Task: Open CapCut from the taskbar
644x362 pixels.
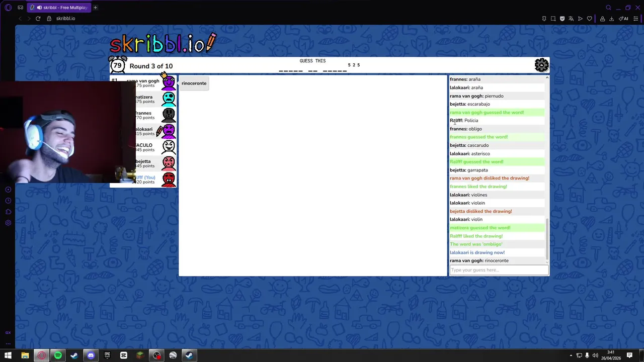Action: [x=123, y=355]
